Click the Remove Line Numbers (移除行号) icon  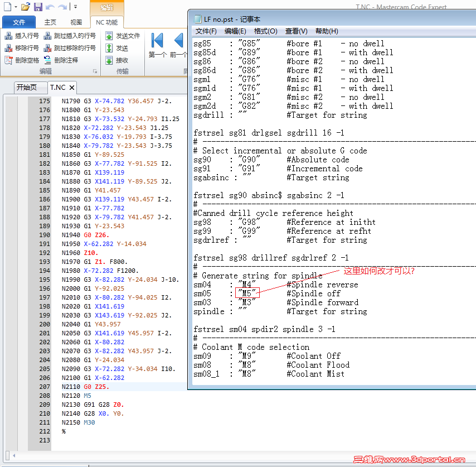[9, 48]
